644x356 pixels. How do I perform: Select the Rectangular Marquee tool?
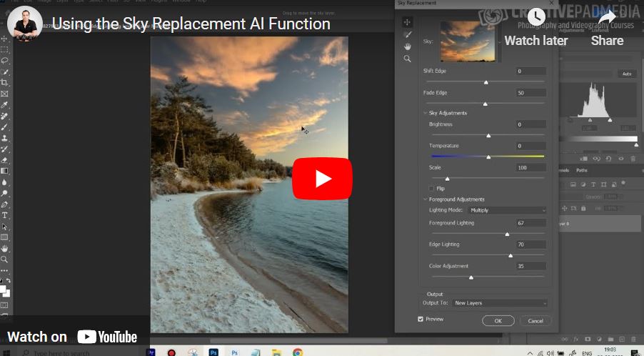[4, 50]
